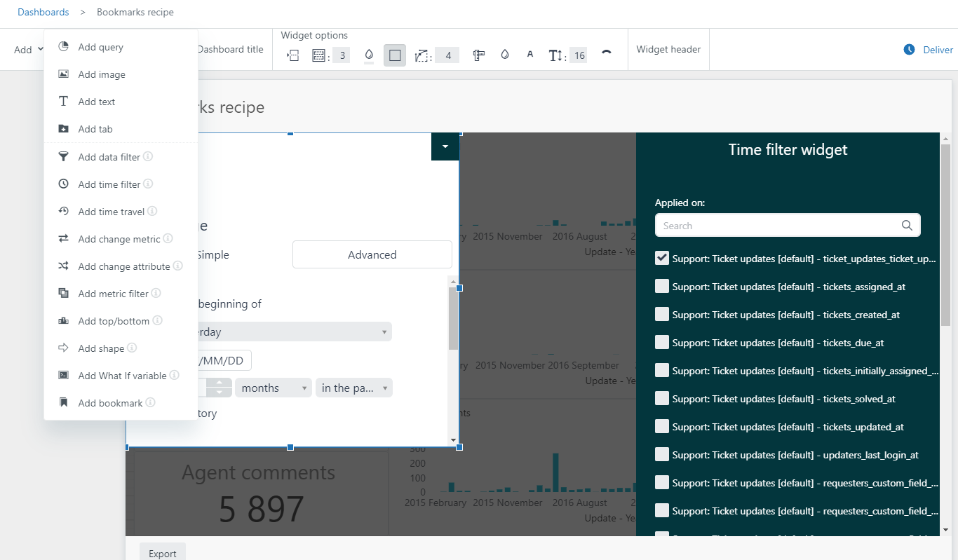Viewport: 958px width, 560px height.
Task: Click the Add bookmark icon
Action: click(x=62, y=402)
